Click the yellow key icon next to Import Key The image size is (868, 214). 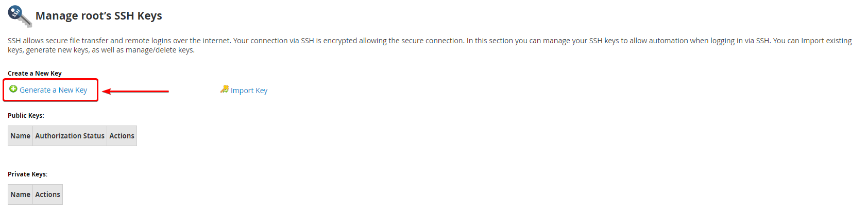[225, 90]
